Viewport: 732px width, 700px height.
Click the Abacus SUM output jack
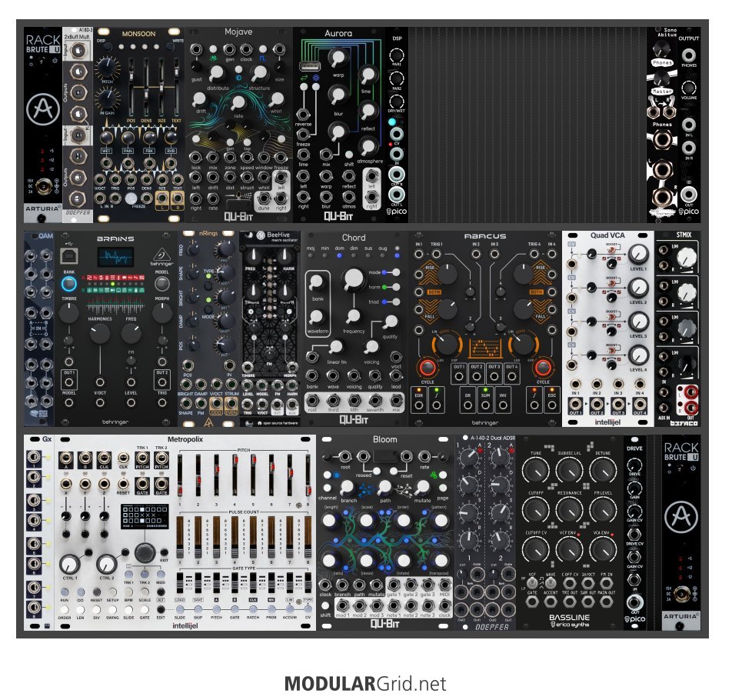(x=485, y=405)
